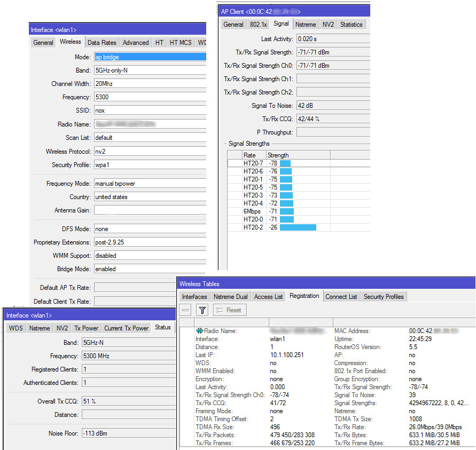Click the Channel Width field showing 20Mhz
The image size is (476, 450).
(x=150, y=84)
